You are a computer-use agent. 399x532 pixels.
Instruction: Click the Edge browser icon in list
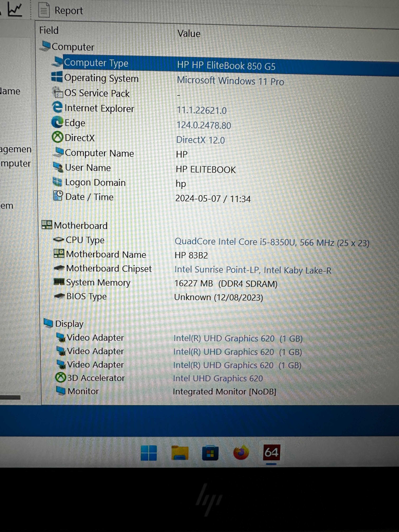[x=58, y=122]
